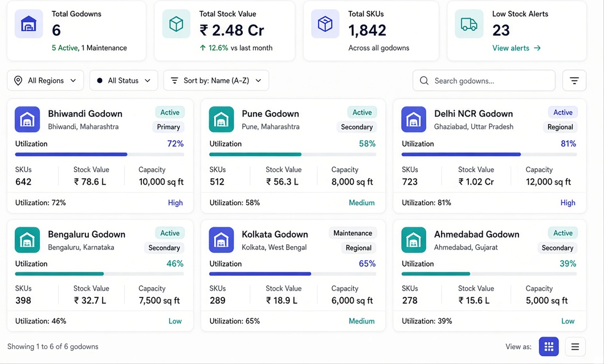Click the Bengaluru utilization progress bar
The image size is (604, 364).
99,274
